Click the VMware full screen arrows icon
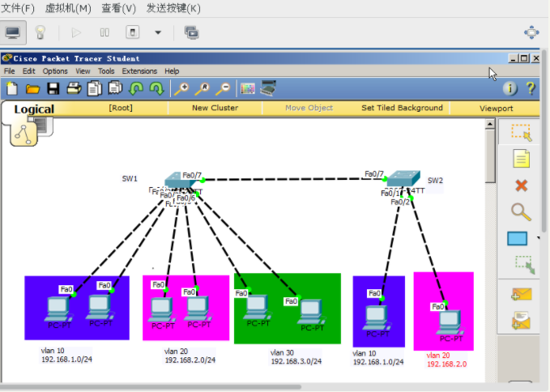Image resolution: width=550 pixels, height=392 pixels. [x=531, y=32]
